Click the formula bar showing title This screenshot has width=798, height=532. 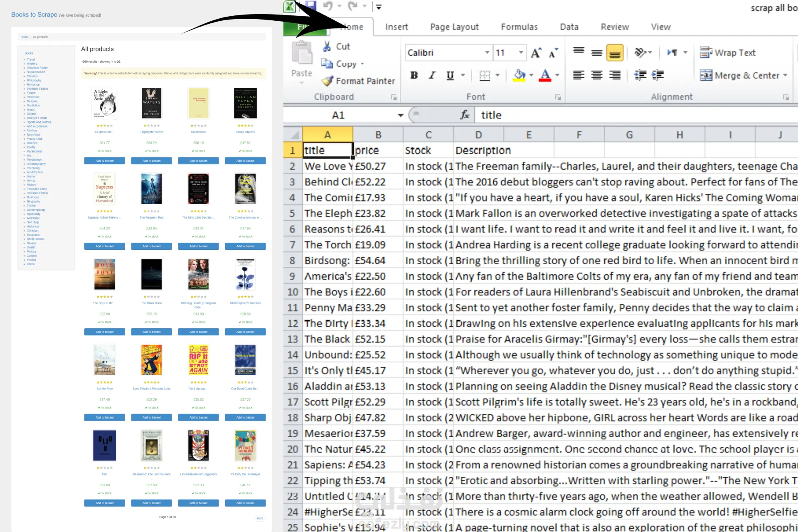tap(636, 115)
